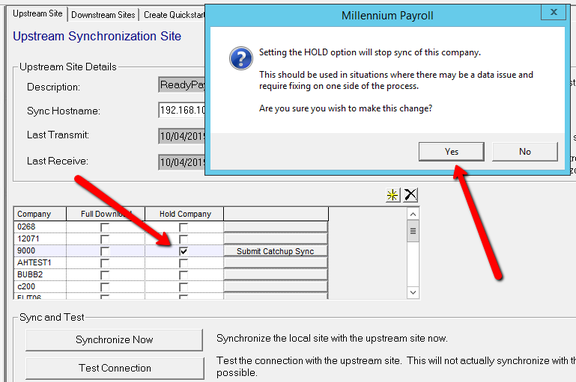576x382 pixels.
Task: Select company row 0268
Action: [x=40, y=227]
